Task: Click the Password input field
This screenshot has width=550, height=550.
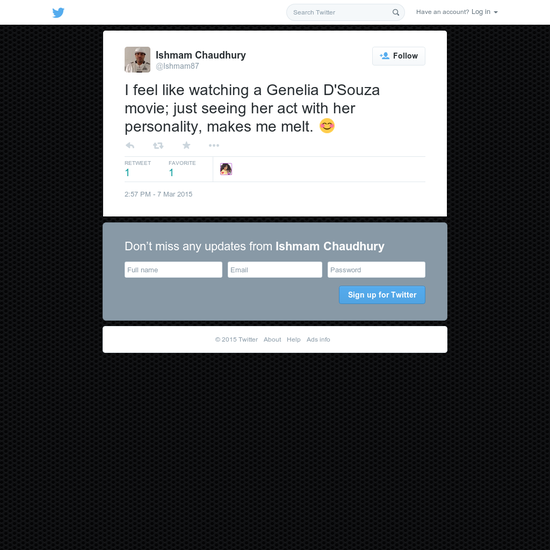Action: [376, 270]
